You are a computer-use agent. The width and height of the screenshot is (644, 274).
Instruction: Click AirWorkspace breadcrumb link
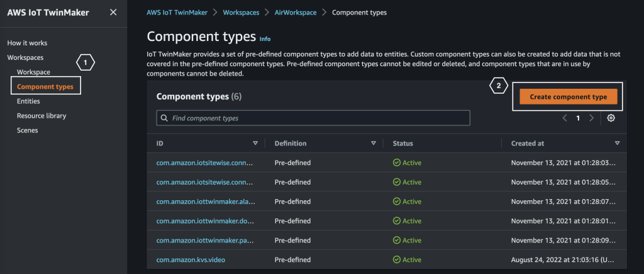[295, 12]
